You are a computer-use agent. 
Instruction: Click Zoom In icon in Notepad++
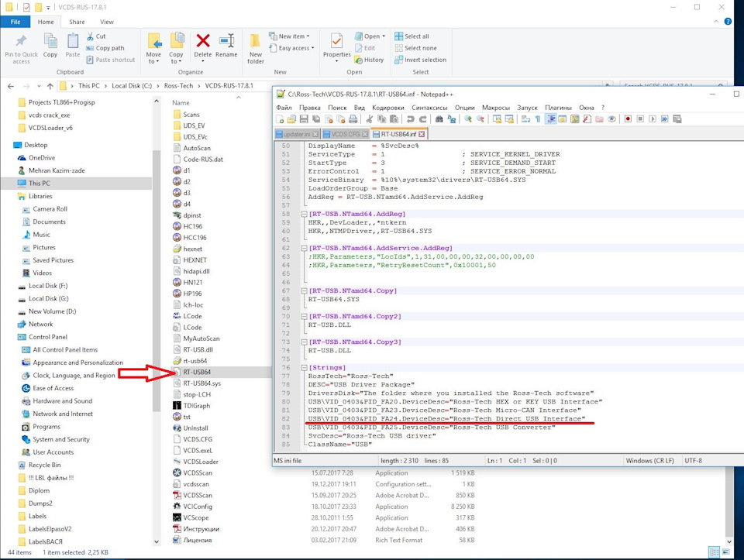(468, 119)
